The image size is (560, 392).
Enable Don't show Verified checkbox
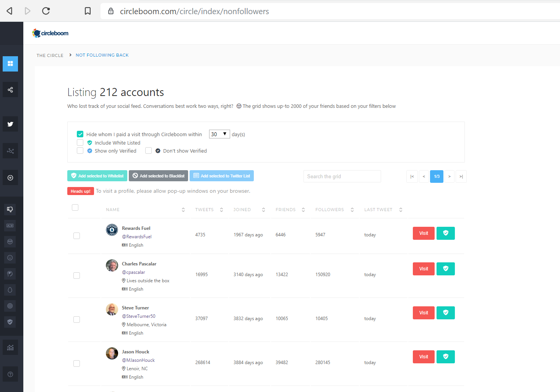[148, 151]
